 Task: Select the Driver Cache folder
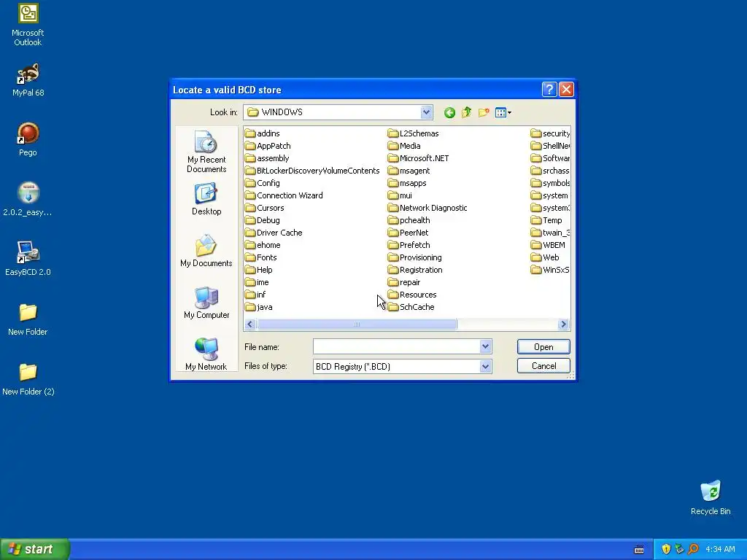(x=274, y=233)
